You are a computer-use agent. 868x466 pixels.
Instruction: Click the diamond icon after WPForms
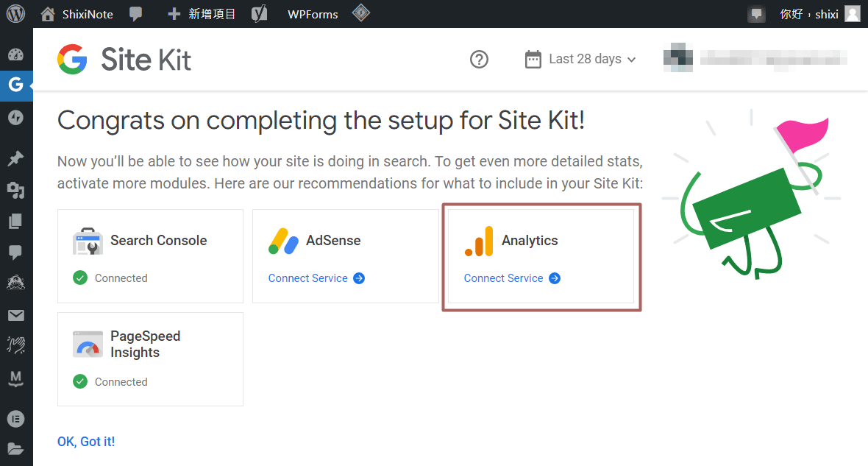coord(361,13)
